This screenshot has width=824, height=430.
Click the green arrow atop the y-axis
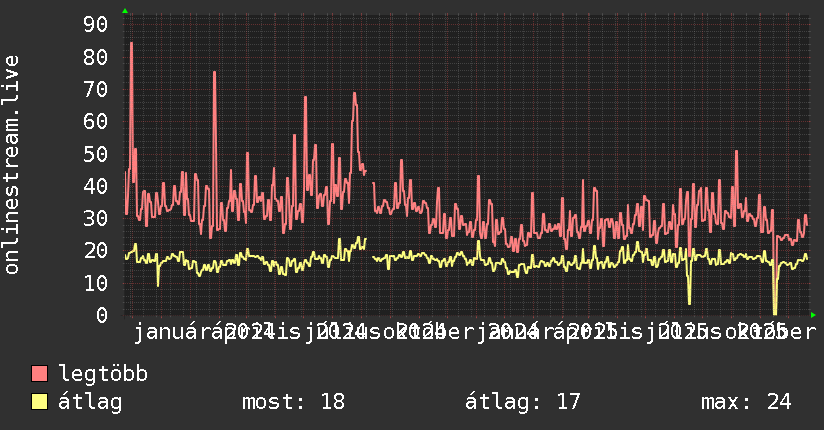(125, 11)
